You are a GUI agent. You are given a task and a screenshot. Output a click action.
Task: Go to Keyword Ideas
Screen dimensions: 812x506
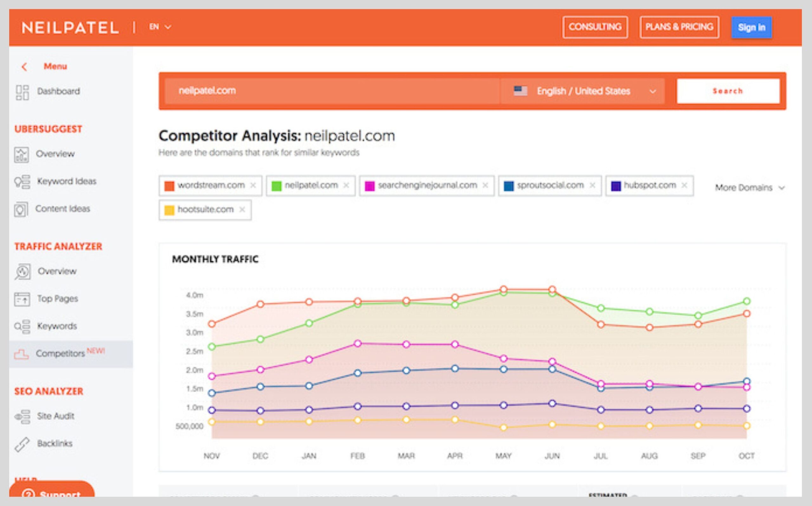[67, 181]
